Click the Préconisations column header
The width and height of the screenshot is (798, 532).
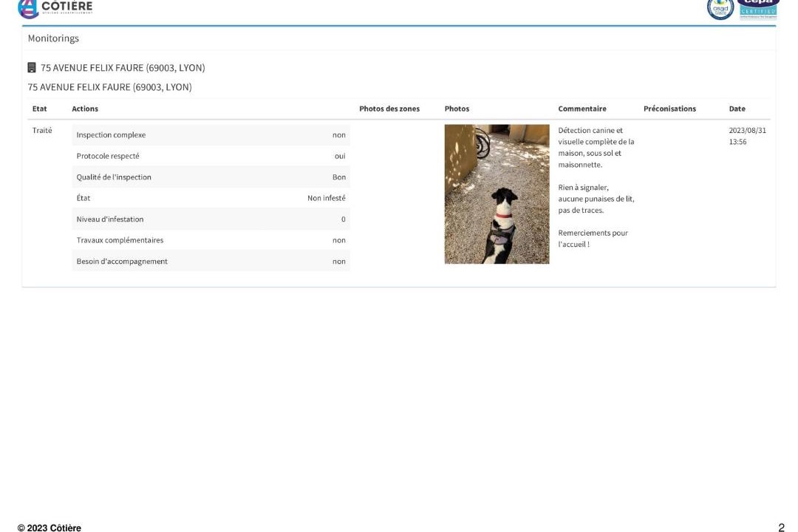pyautogui.click(x=669, y=109)
